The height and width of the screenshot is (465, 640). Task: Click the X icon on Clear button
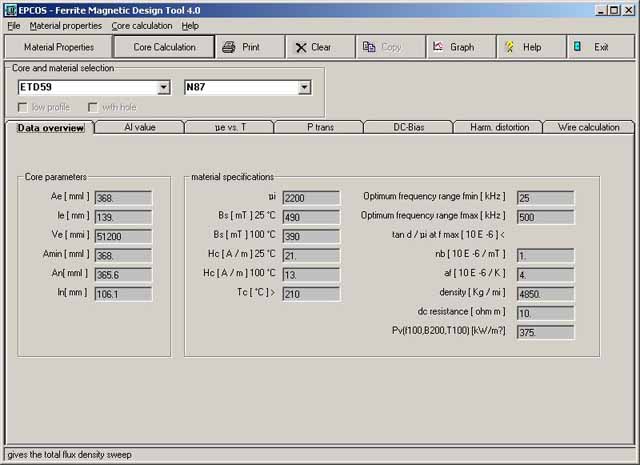(x=301, y=47)
